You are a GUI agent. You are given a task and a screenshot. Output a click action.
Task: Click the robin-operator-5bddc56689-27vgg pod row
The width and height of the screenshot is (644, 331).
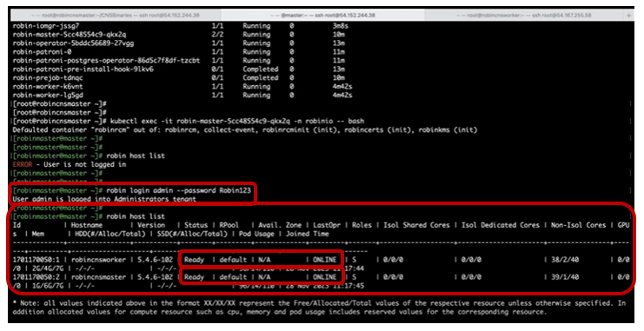[x=183, y=43]
